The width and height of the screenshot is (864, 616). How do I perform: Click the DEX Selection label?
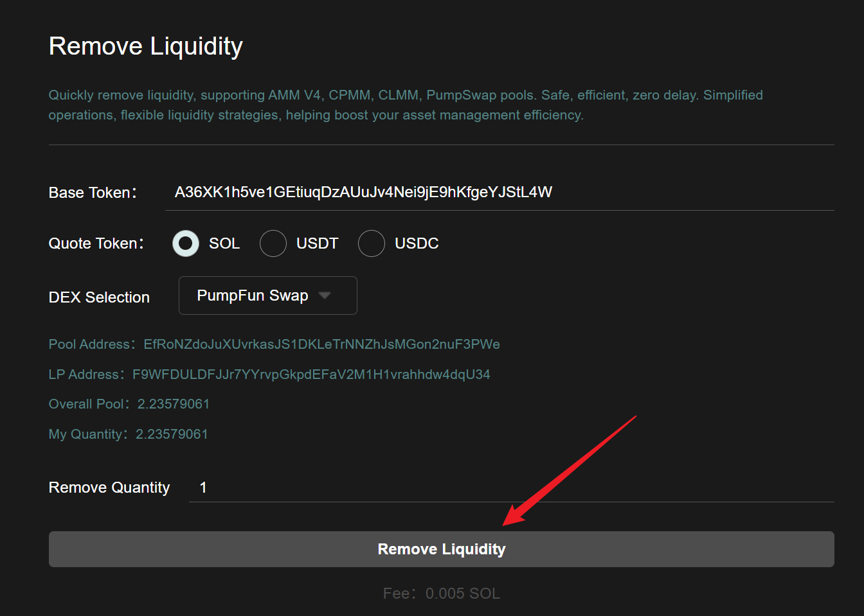pyautogui.click(x=99, y=297)
